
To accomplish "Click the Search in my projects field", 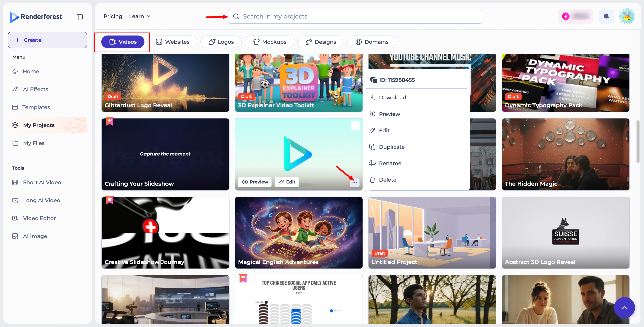I will point(355,16).
